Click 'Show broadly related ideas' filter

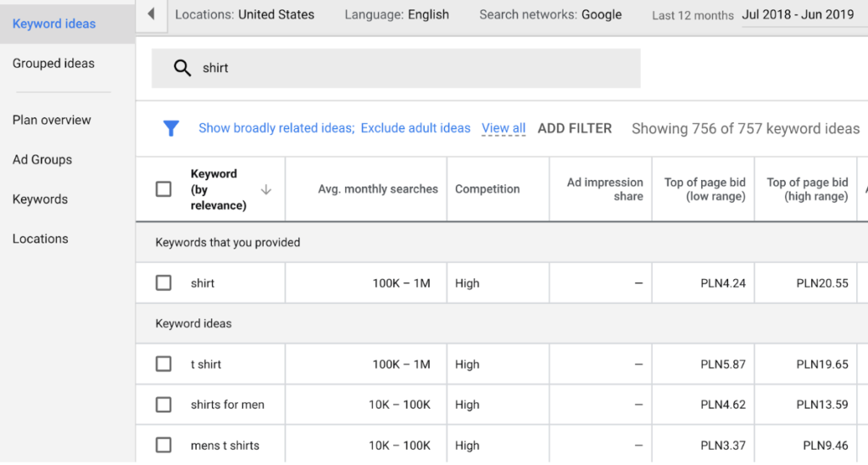[276, 128]
